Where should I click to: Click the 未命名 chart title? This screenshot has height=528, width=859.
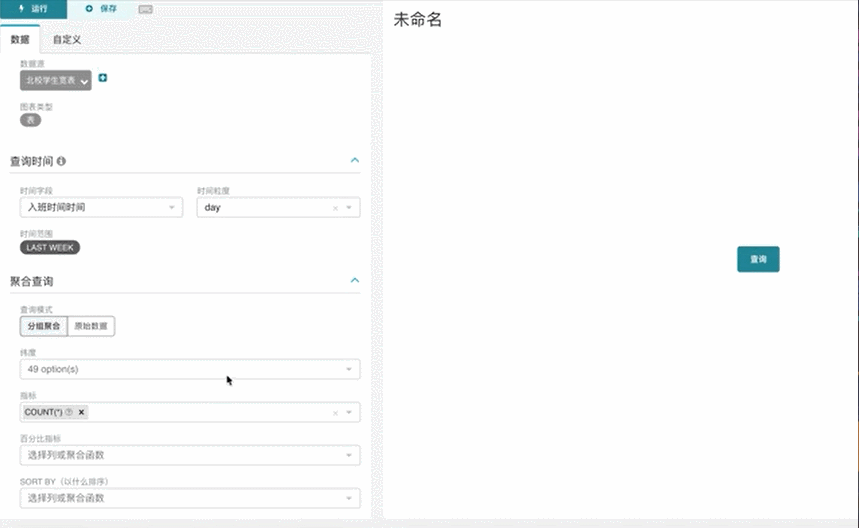click(x=417, y=20)
